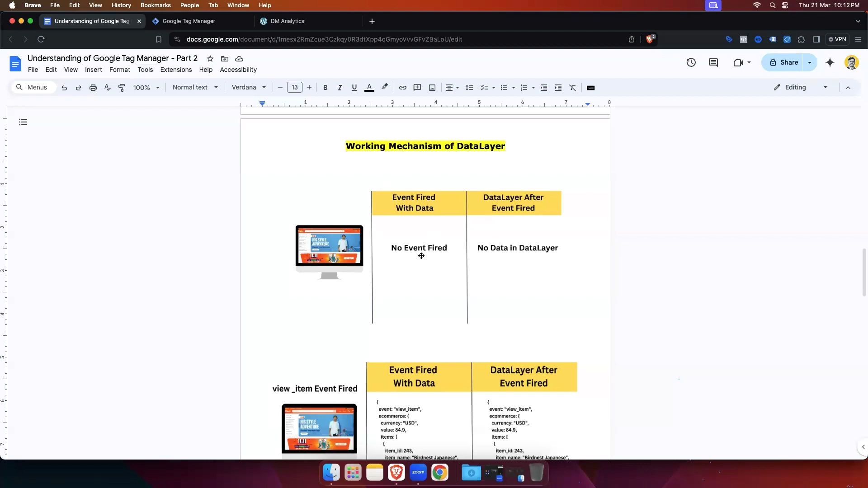Toggle italic formatting
Viewport: 868px width, 488px height.
pos(340,88)
